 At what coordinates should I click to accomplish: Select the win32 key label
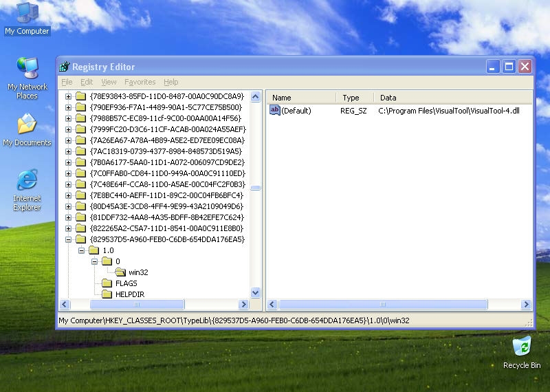[138, 272]
